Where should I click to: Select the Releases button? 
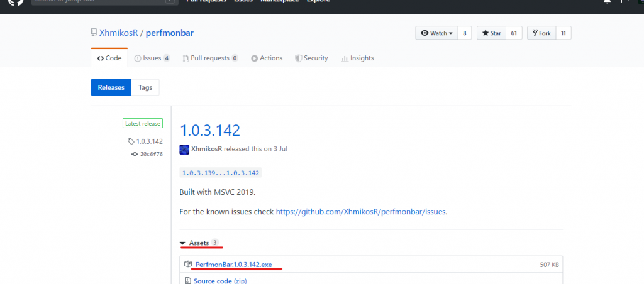(111, 87)
